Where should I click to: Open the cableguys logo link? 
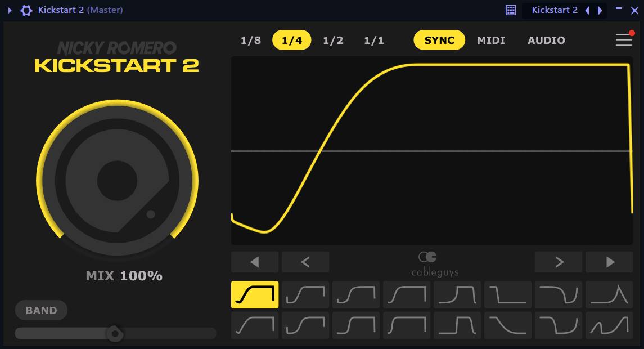pos(435,265)
